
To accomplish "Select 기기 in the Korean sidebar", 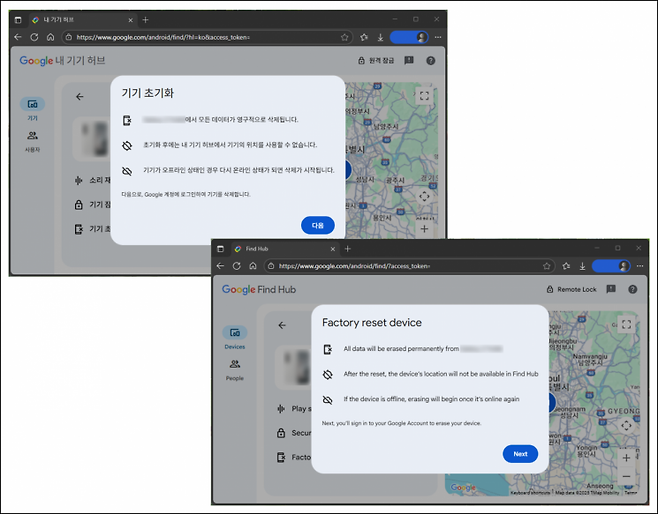I will click(x=32, y=109).
